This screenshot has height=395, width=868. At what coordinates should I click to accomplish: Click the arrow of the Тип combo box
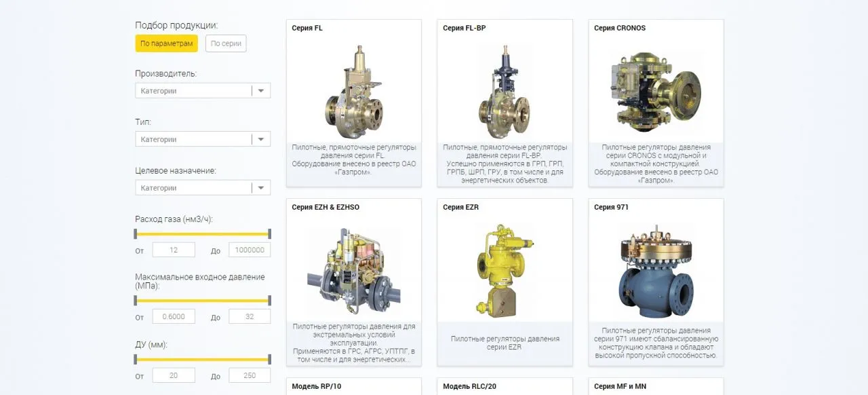coord(261,139)
